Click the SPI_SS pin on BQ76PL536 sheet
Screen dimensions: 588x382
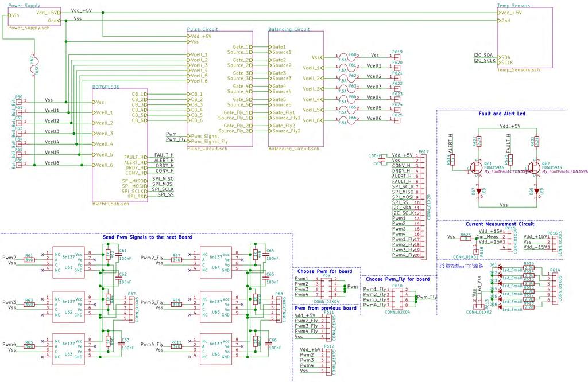[x=137, y=196]
